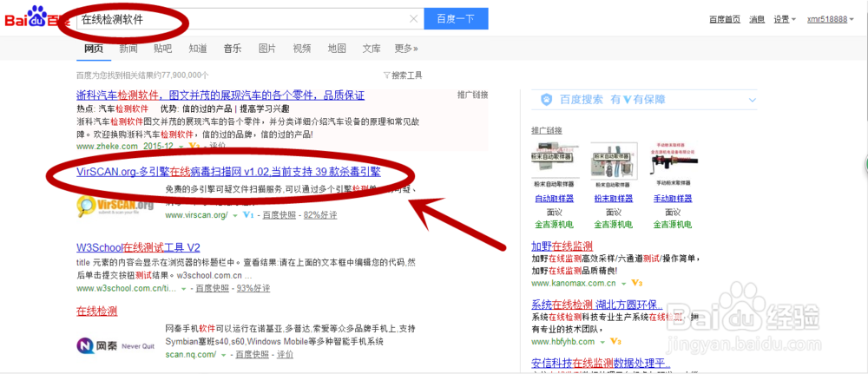Open 系统在线检测 湖北方圆环保 ad

coord(597,305)
